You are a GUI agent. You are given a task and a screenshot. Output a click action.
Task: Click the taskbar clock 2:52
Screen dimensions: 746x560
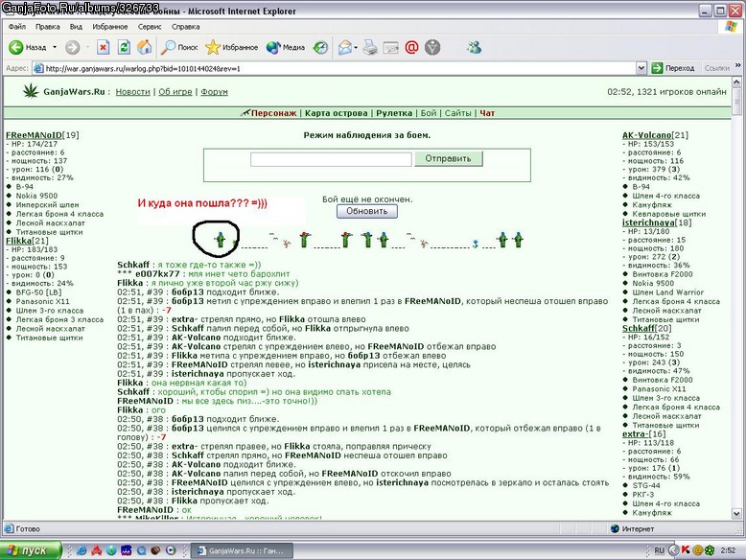[x=728, y=550]
